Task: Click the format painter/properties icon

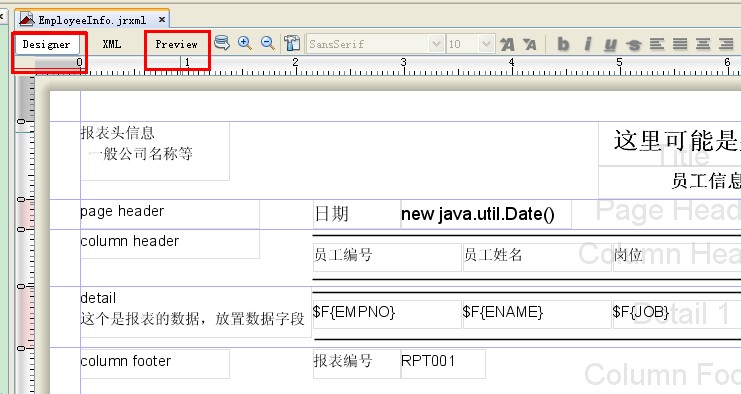Action: (x=292, y=44)
